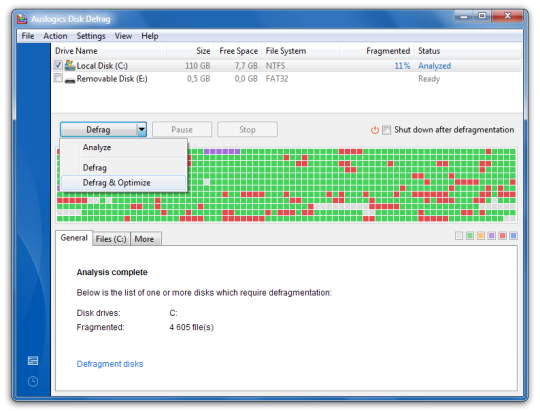Click the blue legend color swatch
Image resolution: width=540 pixels, height=411 pixels.
513,236
